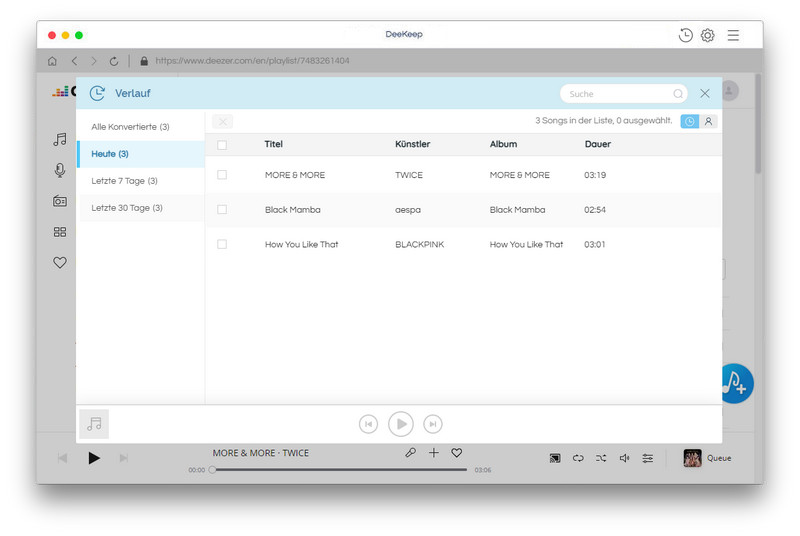Open the Deezer Podcasts microphone icon
This screenshot has width=800, height=536.
(x=60, y=170)
